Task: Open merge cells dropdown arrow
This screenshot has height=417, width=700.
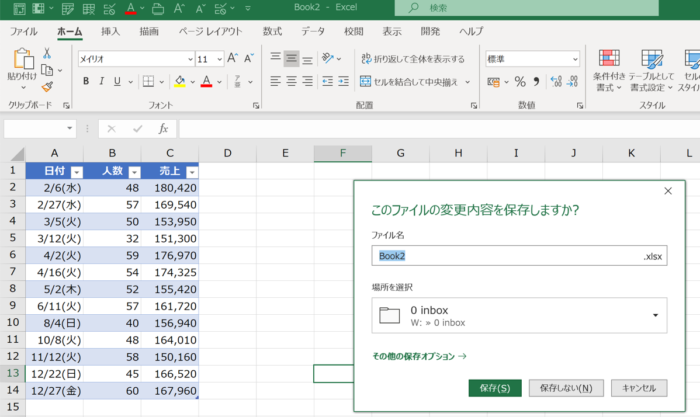Action: pyautogui.click(x=467, y=82)
